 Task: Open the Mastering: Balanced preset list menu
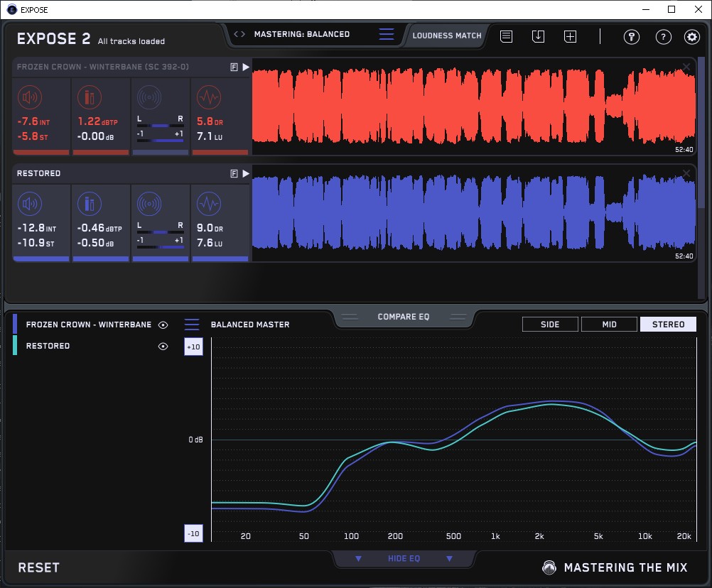coord(387,34)
